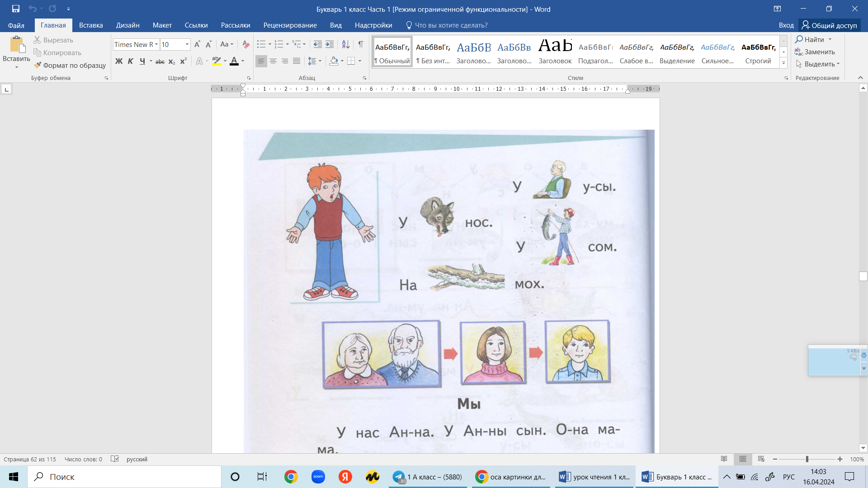Click the Sort A-Z icon
This screenshot has height=488, width=868.
(345, 44)
